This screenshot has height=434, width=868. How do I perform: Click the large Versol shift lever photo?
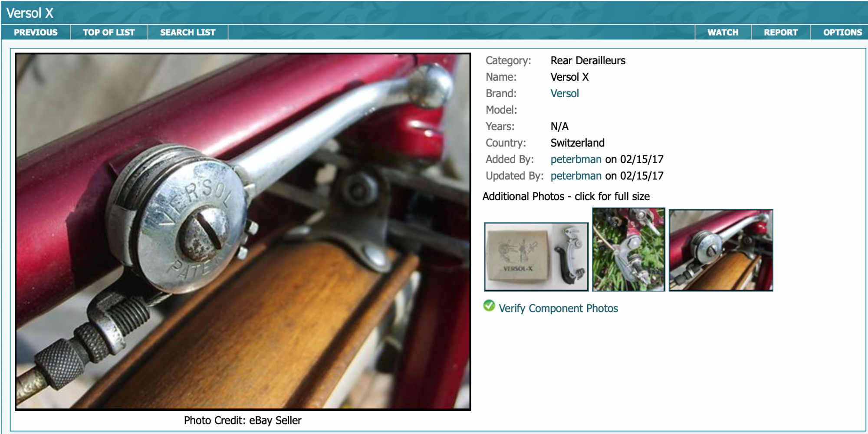point(243,232)
